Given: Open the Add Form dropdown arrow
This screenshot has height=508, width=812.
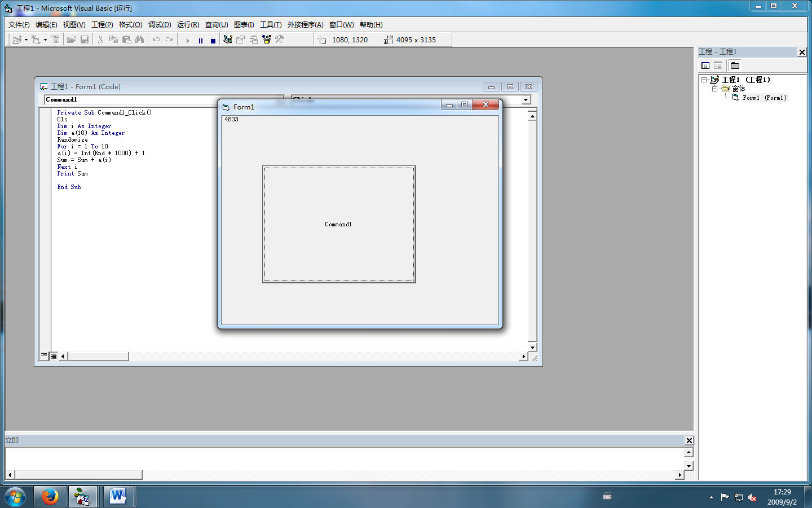Looking at the screenshot, I should point(45,40).
